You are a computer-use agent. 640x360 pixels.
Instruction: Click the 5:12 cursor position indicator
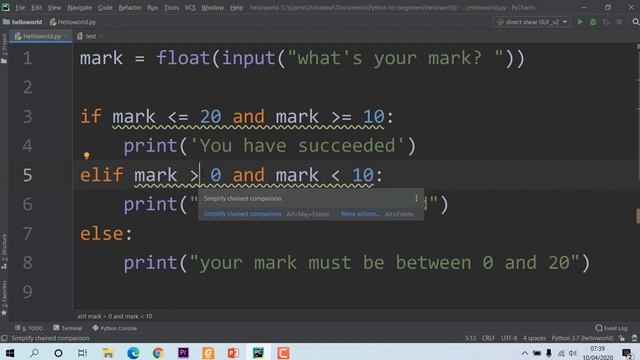pyautogui.click(x=470, y=338)
